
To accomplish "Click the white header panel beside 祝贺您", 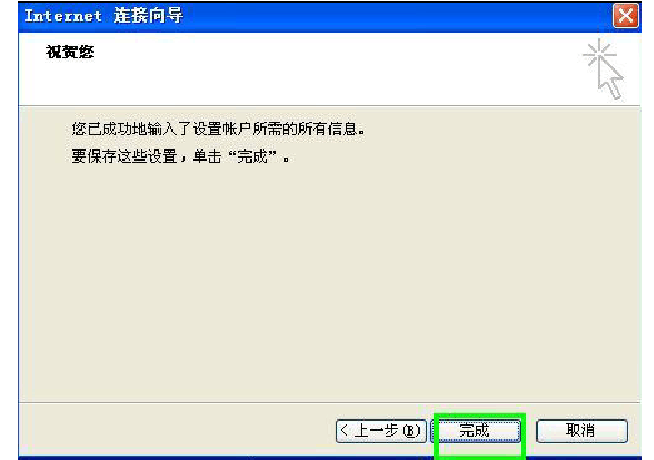I will click(334, 69).
